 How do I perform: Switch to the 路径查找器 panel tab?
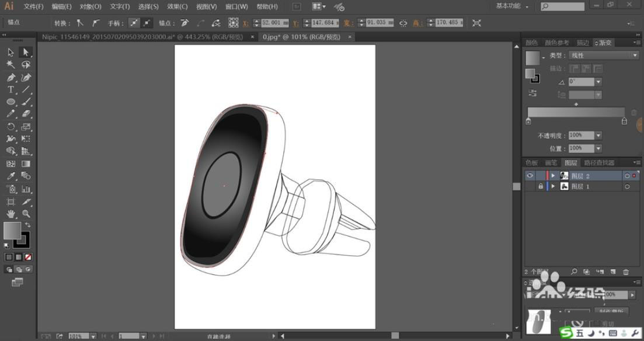point(599,163)
